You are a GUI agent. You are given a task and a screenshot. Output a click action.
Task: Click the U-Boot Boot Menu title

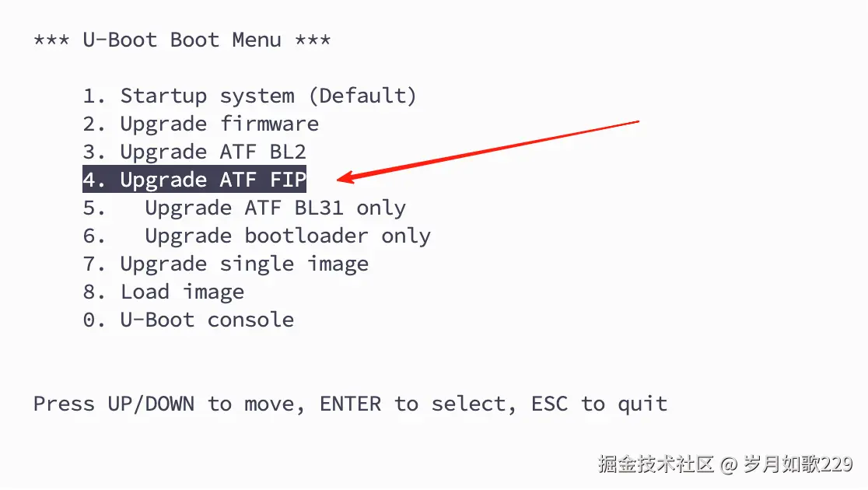tap(182, 40)
